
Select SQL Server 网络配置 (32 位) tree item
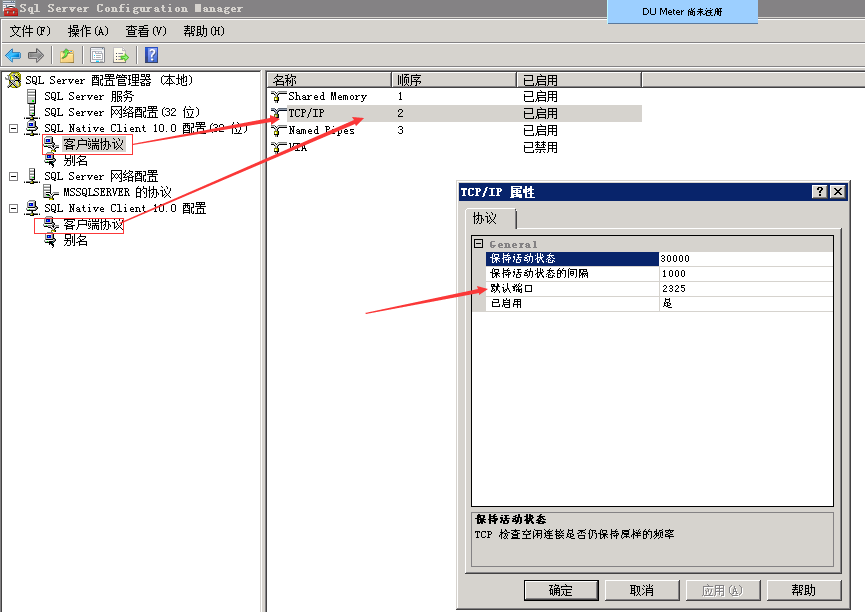[122, 113]
